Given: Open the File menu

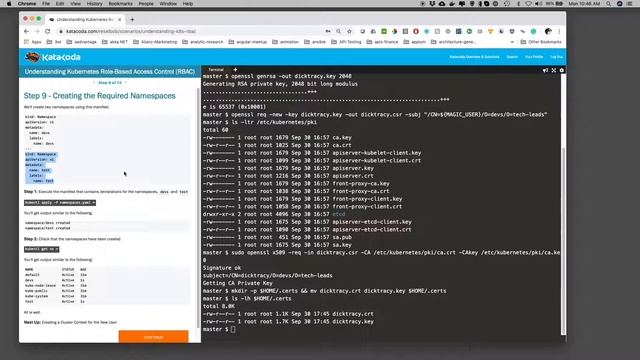Looking at the screenshot, I should pos(46,4).
